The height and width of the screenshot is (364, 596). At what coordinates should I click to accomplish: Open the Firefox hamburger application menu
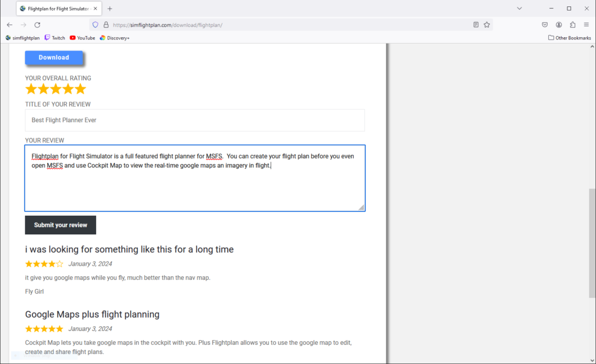click(x=586, y=25)
